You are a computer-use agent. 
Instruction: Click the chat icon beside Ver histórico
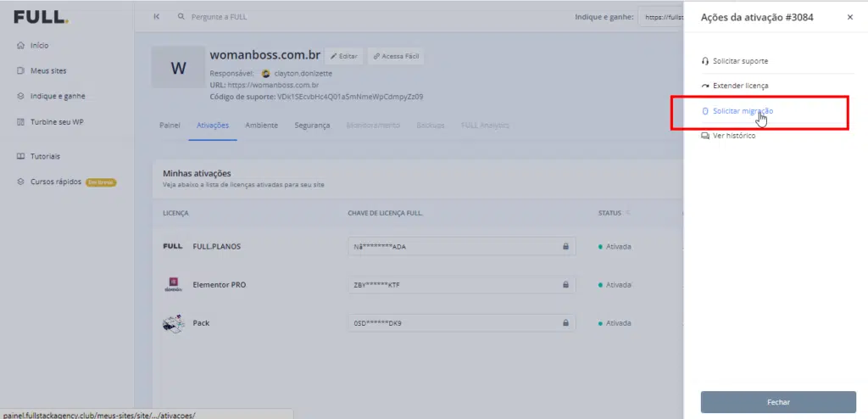click(x=705, y=136)
